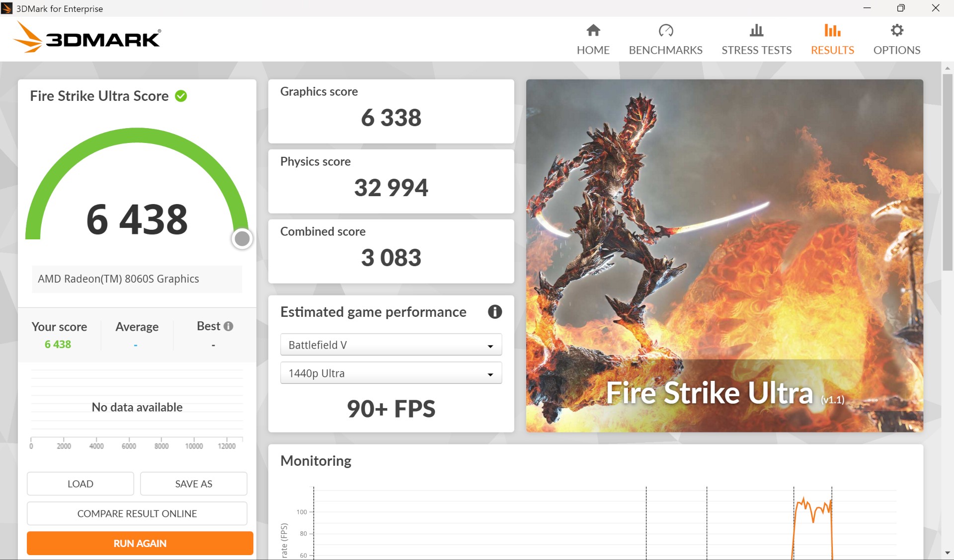Click the LOAD button

80,484
